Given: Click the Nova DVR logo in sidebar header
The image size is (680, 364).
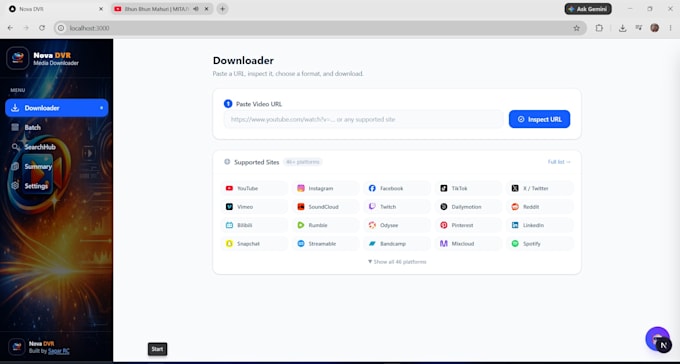Looking at the screenshot, I should pyautogui.click(x=17, y=58).
